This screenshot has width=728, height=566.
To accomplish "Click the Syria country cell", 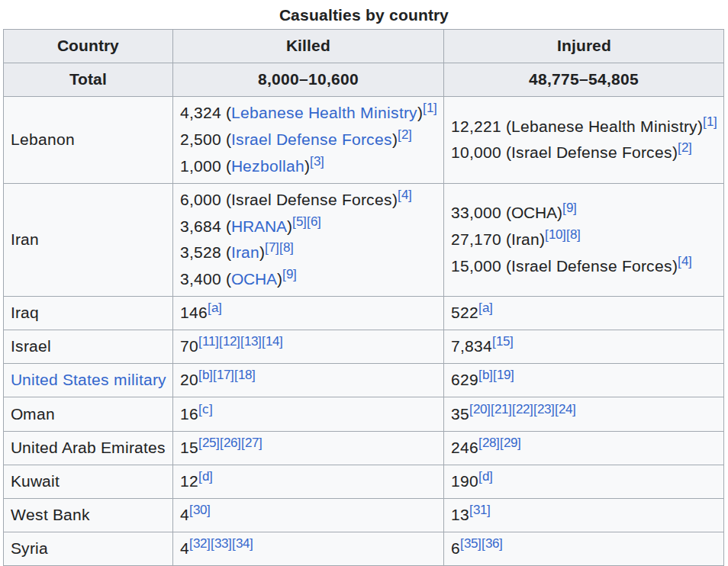I will tap(89, 548).
